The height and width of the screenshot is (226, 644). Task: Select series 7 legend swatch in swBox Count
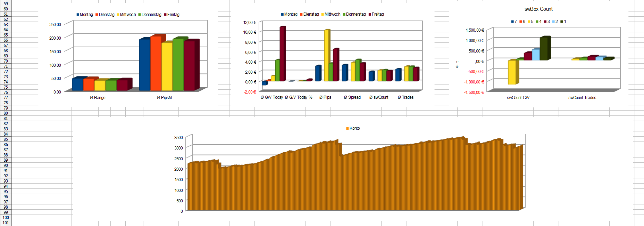512,22
